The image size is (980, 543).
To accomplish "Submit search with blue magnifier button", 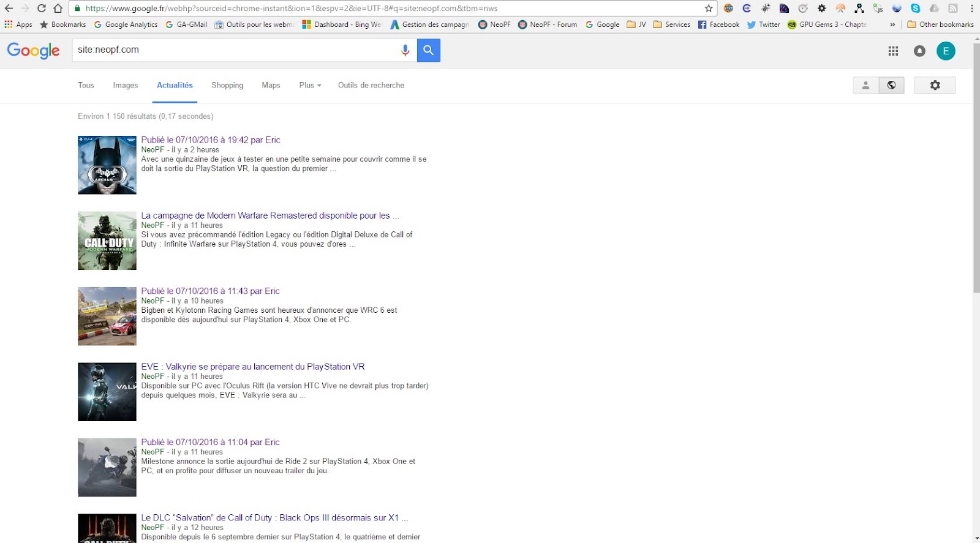I will 429,50.
